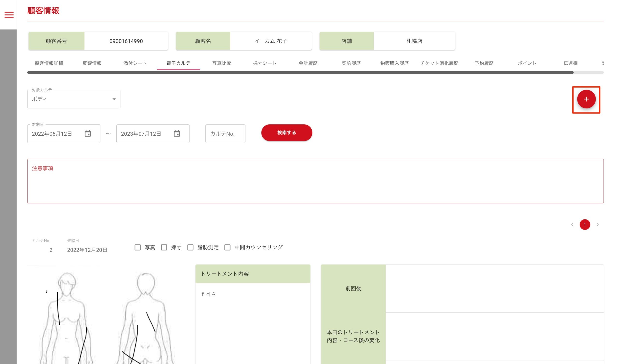The width and height of the screenshot is (618, 364).
Task: Select page 1 pagination circle
Action: 585,225
